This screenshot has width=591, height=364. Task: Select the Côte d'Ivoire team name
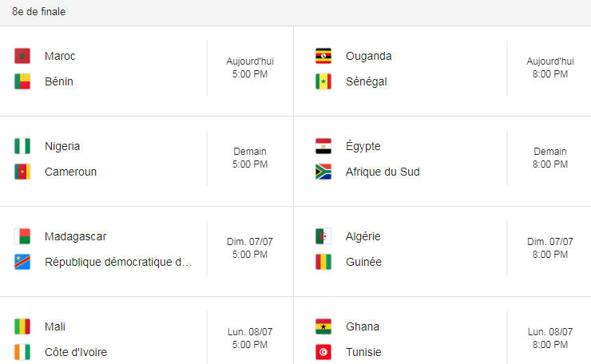click(76, 352)
